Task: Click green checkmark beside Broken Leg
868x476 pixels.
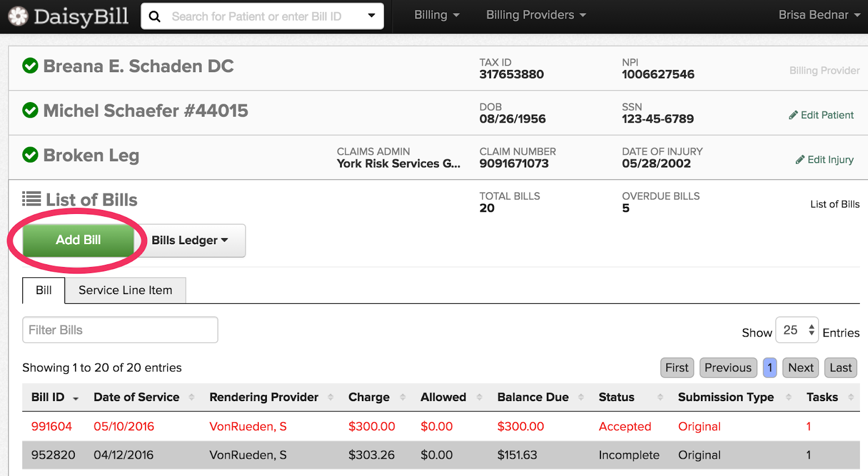Action: (30, 155)
